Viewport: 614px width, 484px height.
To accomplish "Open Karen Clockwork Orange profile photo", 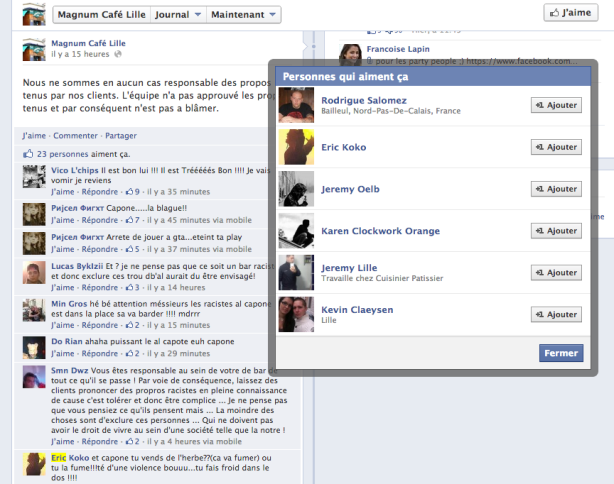I will (x=296, y=231).
